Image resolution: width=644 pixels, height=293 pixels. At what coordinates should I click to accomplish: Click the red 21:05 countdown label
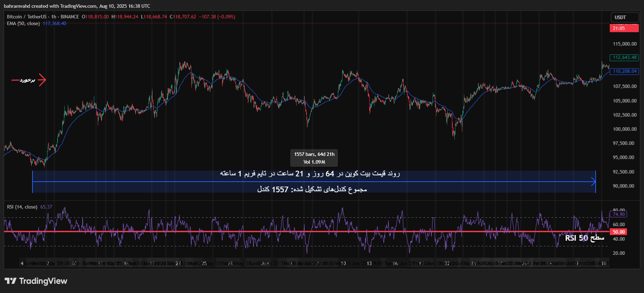pos(624,28)
